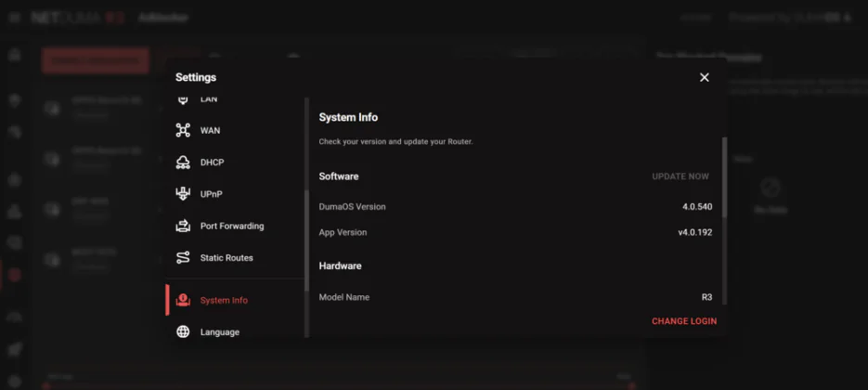The height and width of the screenshot is (390, 868).
Task: Click the CHANGE LOGIN button
Action: click(684, 321)
